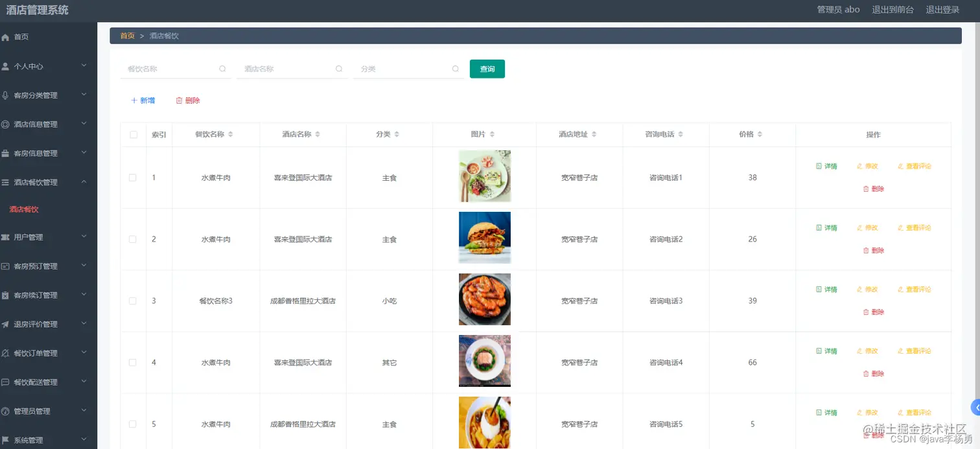Click the icon beside 用户管理
Viewport: 980px width, 449px height.
pyautogui.click(x=5, y=237)
